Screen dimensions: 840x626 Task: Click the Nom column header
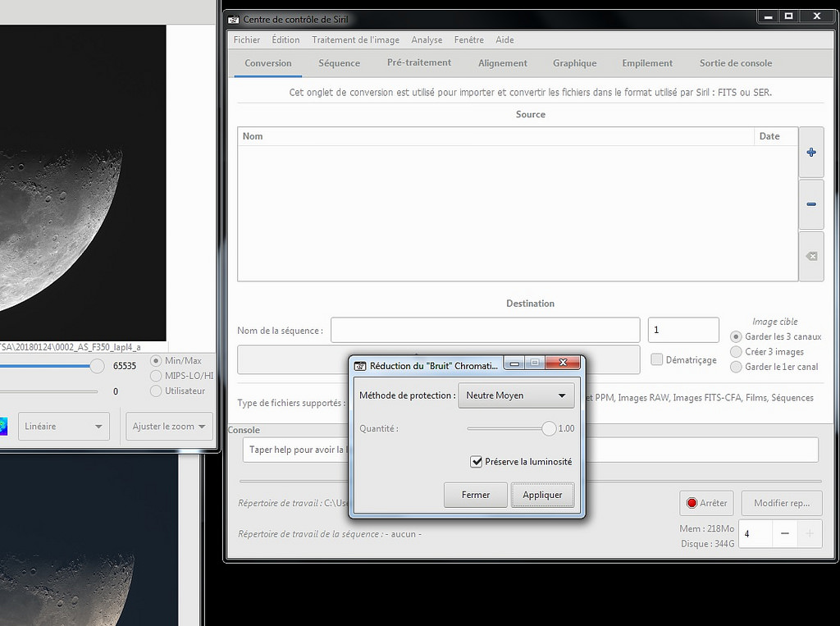tap(496, 136)
